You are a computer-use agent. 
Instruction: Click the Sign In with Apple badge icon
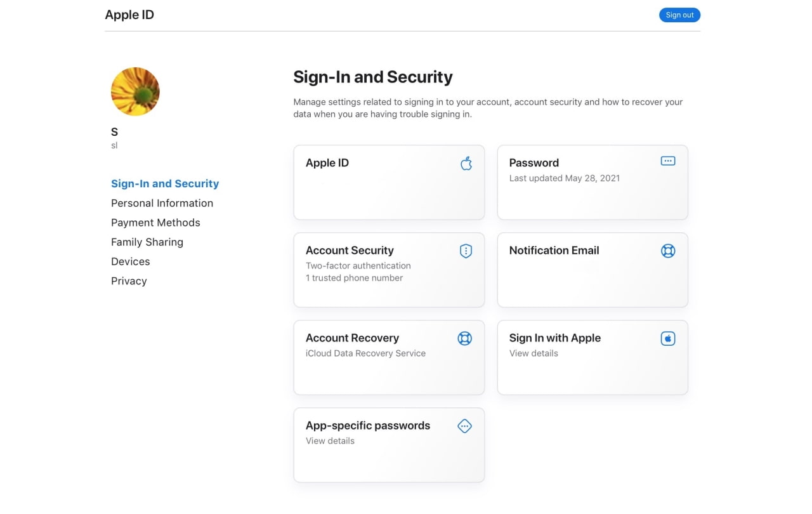[667, 338]
